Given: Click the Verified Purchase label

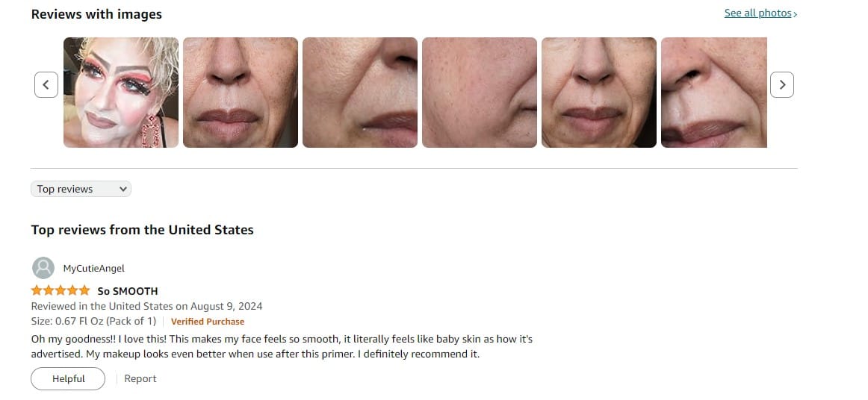Looking at the screenshot, I should pos(208,322).
